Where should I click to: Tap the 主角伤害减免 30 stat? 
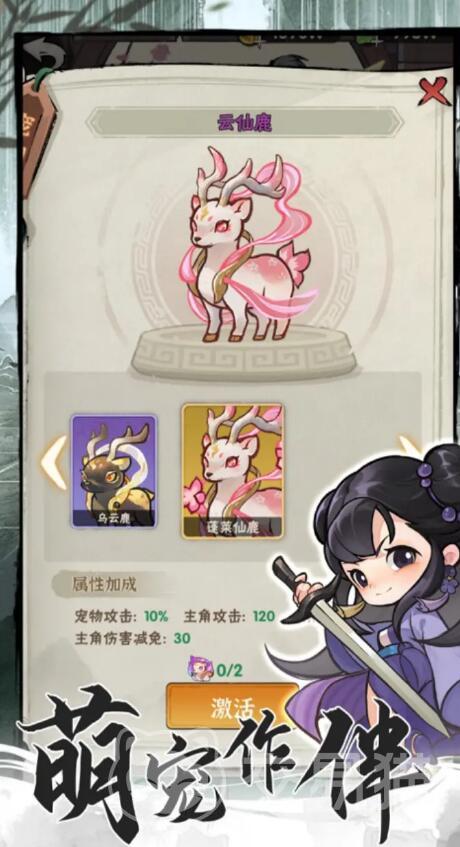click(132, 638)
